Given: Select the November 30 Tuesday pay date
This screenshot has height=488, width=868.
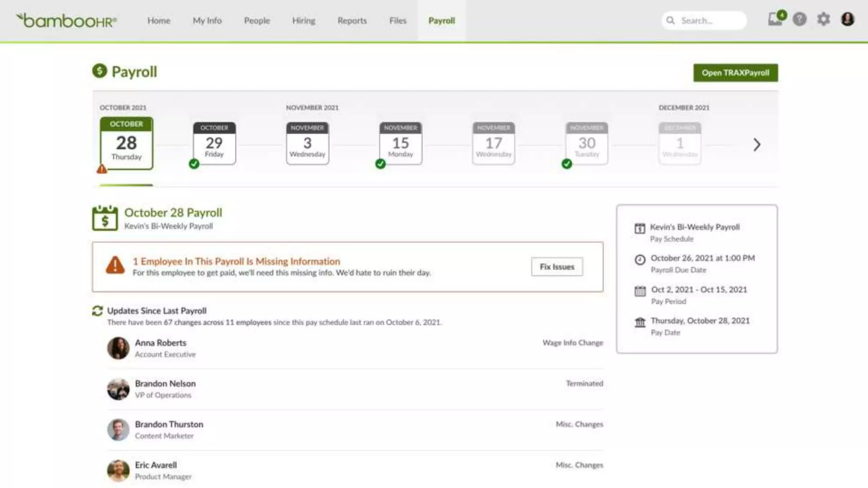Looking at the screenshot, I should coord(587,143).
